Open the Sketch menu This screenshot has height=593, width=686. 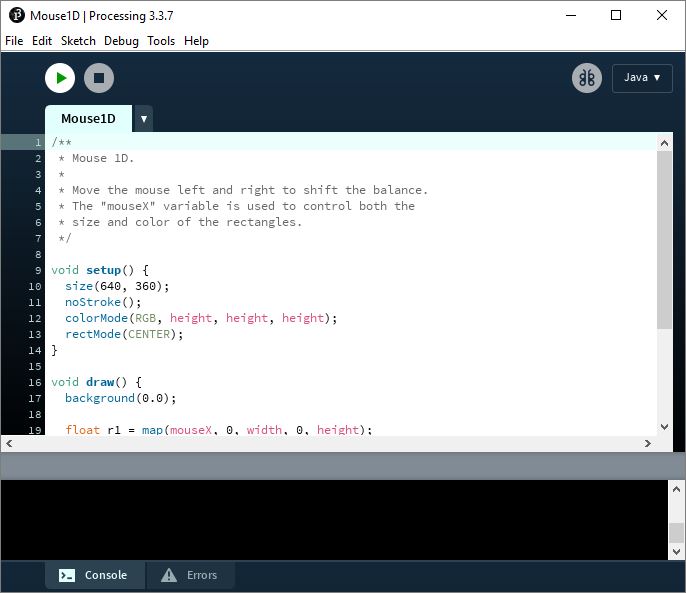78,41
